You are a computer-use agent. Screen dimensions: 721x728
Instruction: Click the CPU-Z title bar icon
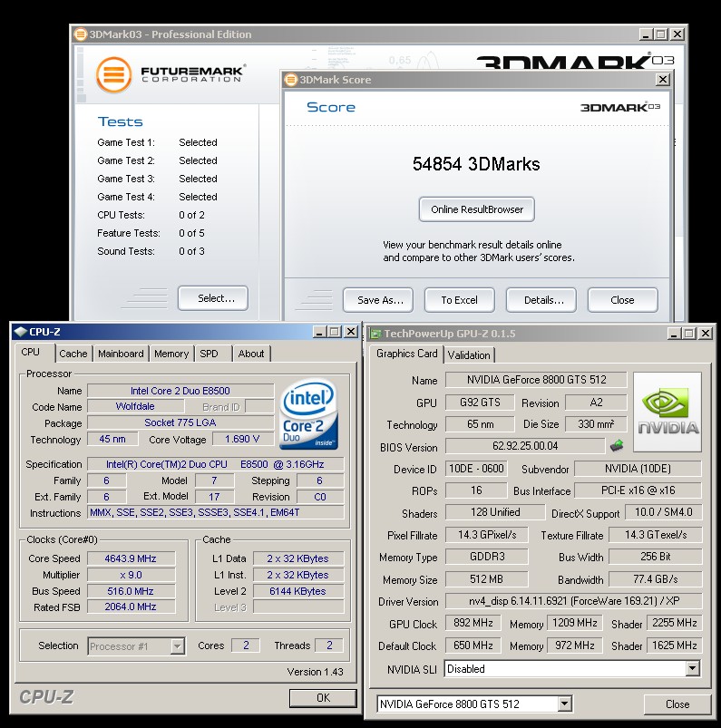pyautogui.click(x=21, y=332)
